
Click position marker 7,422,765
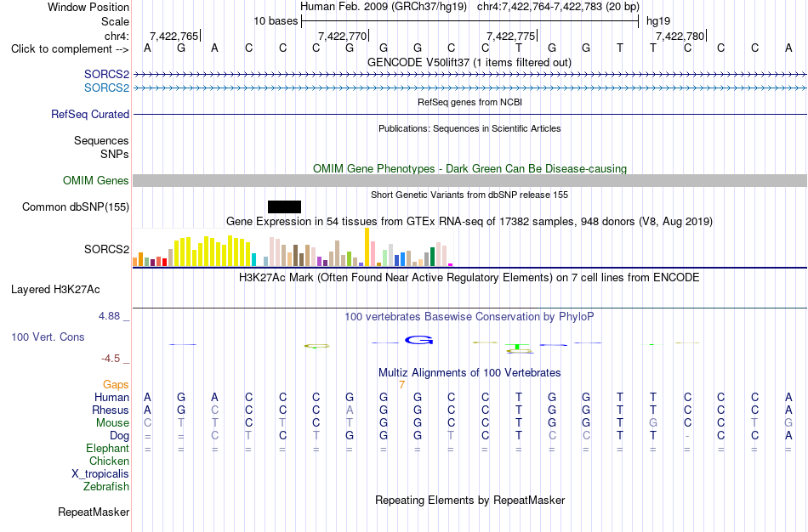(174, 36)
